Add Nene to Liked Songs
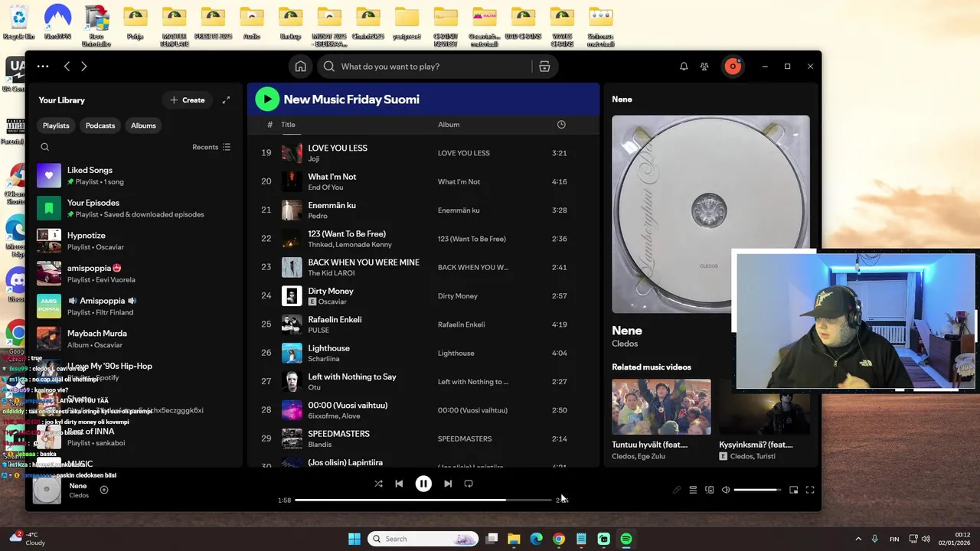Image resolution: width=980 pixels, height=551 pixels. point(104,490)
